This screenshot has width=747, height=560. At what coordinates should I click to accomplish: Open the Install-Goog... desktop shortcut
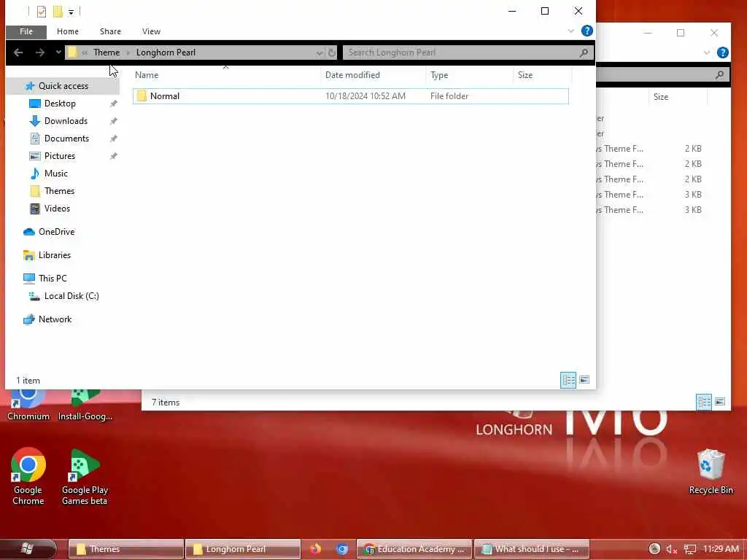(x=85, y=405)
